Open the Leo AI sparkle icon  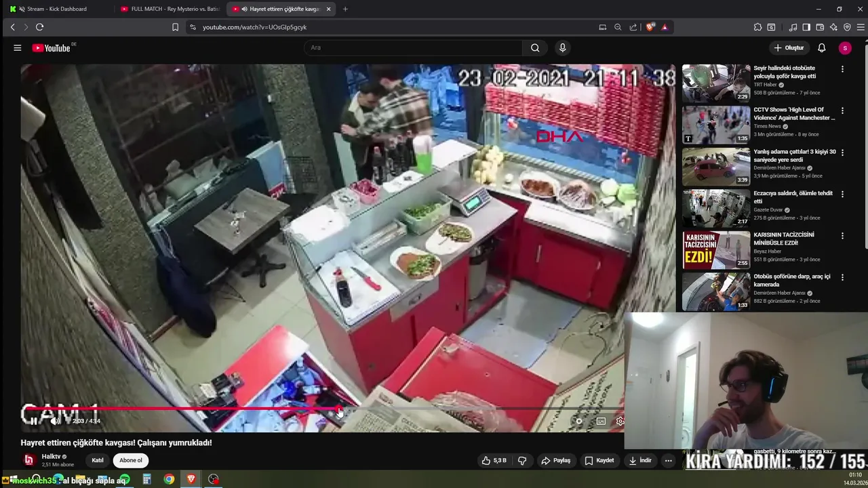833,27
